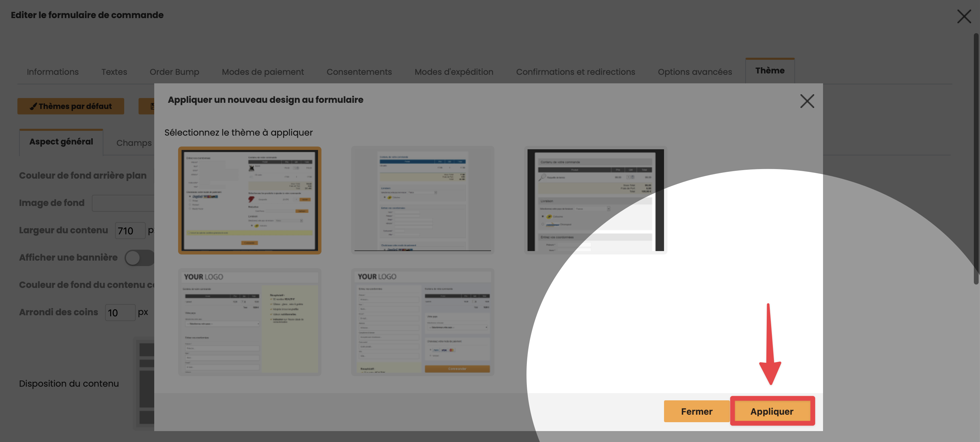Click the page vertical scrollbar
The image size is (980, 442).
(976, 159)
